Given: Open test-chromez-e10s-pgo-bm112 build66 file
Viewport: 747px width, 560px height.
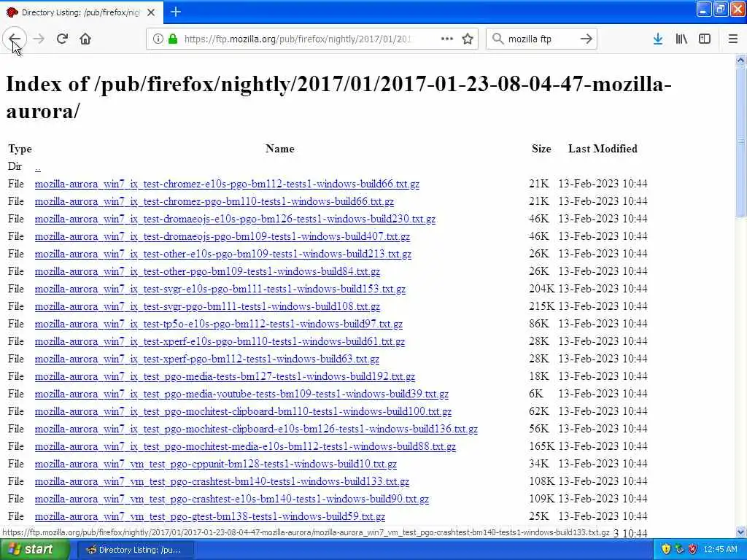Looking at the screenshot, I should [x=228, y=184].
